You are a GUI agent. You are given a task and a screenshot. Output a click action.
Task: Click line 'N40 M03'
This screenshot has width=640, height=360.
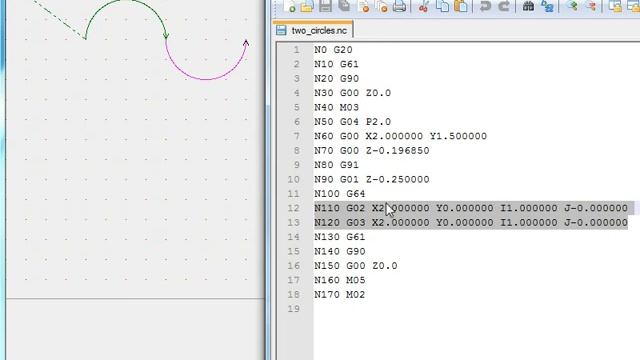[x=336, y=107]
